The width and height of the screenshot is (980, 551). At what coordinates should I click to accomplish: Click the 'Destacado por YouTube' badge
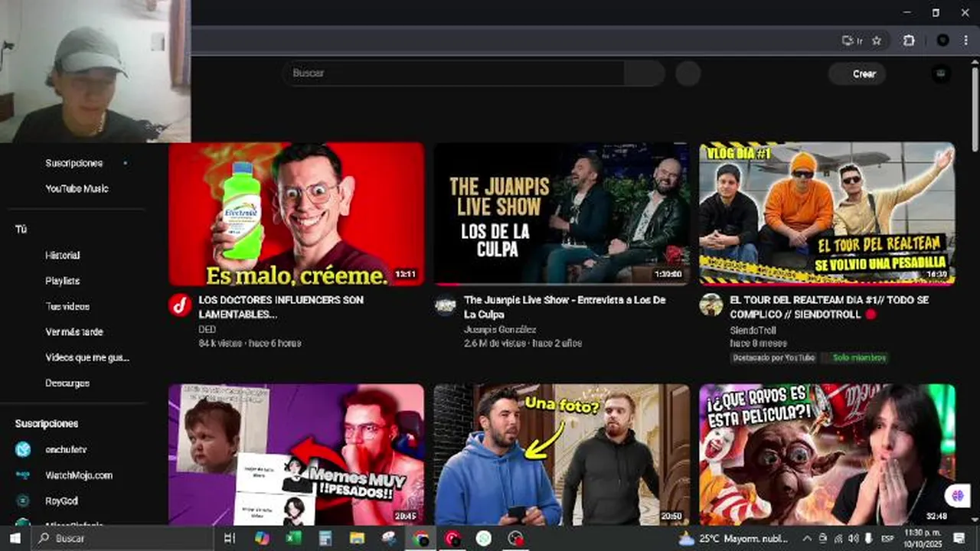[773, 357]
